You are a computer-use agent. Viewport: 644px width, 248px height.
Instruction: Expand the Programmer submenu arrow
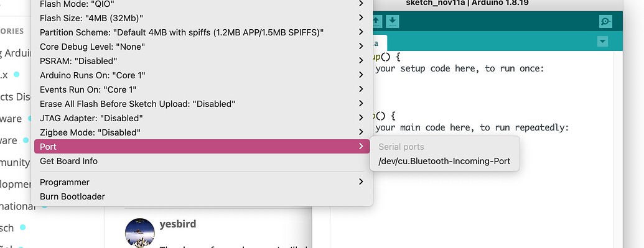(361, 181)
